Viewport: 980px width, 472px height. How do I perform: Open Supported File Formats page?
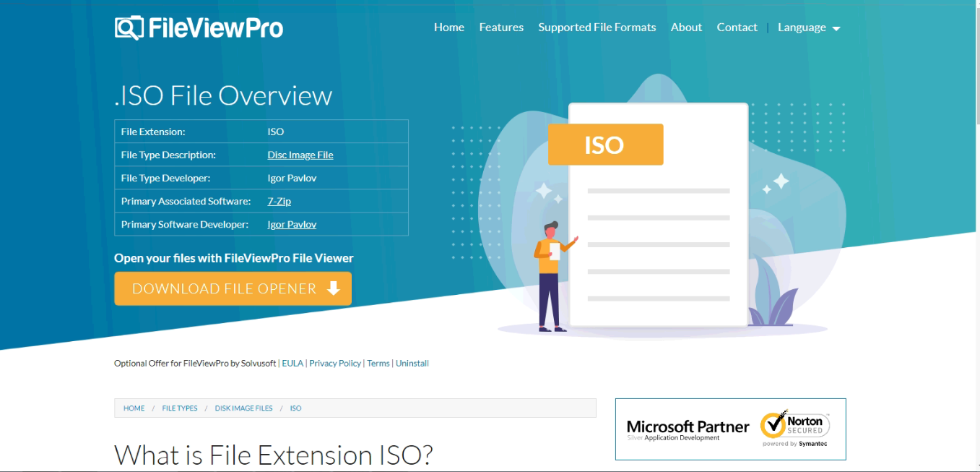click(x=597, y=27)
